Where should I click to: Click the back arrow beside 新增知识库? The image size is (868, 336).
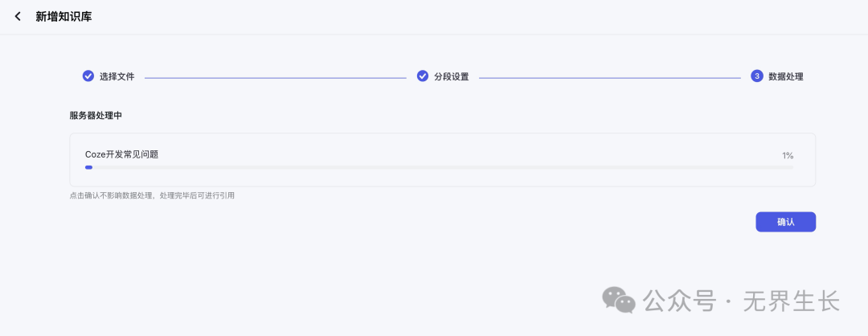point(18,17)
